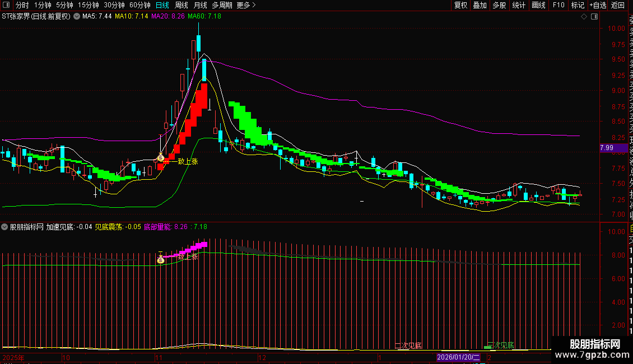Open the F10 company info

558,5
